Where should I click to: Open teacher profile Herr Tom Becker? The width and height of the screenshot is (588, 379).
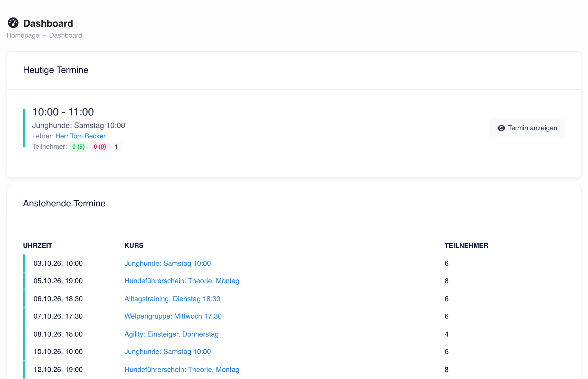[81, 136]
